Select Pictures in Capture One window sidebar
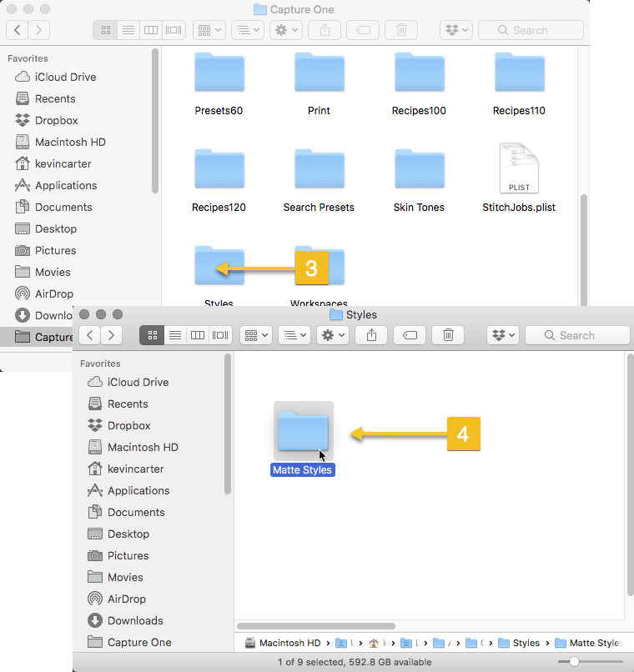This screenshot has width=634, height=672. pos(55,250)
